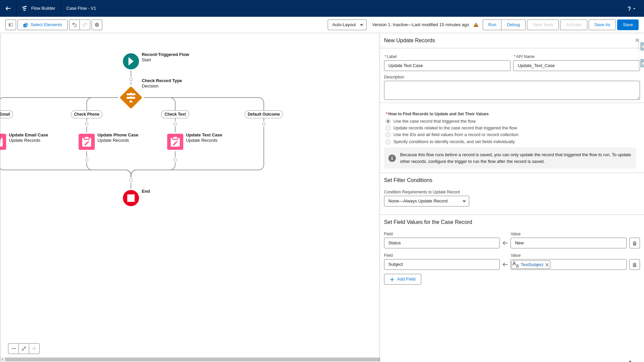
Task: Select 'Use the IDs and all field values' option
Action: point(388,135)
